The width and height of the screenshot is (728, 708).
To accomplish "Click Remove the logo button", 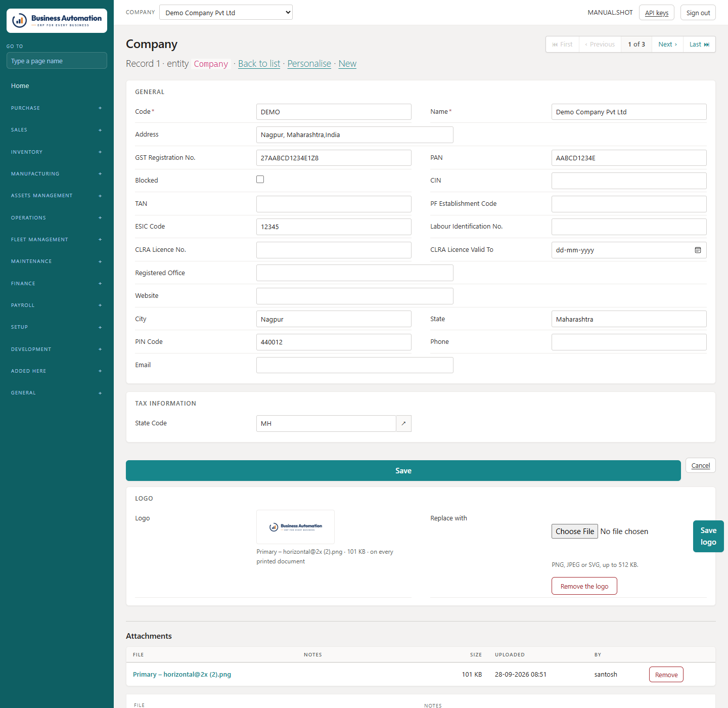I will coord(584,586).
